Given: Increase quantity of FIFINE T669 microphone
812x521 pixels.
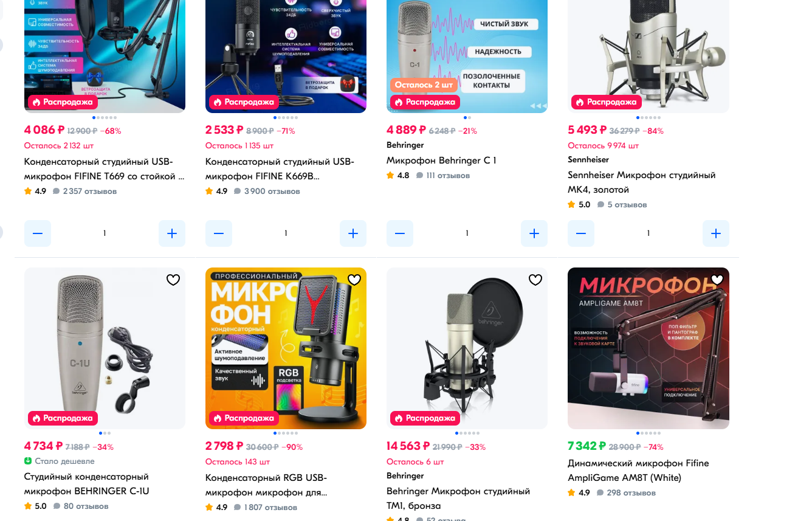Looking at the screenshot, I should coord(172,233).
